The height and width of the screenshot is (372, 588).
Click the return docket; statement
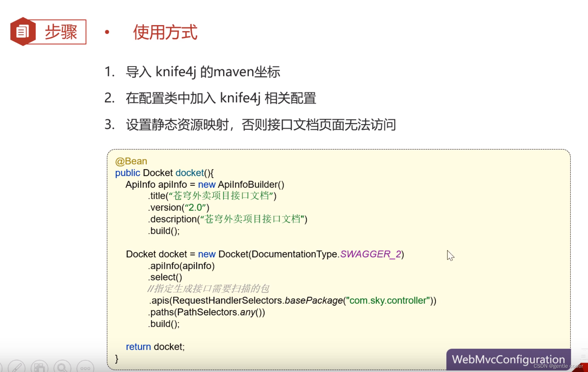click(x=155, y=347)
